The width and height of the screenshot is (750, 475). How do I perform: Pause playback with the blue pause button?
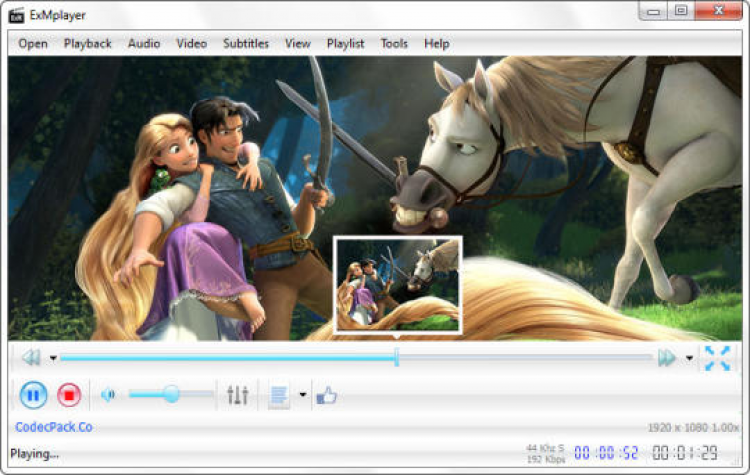pos(33,395)
